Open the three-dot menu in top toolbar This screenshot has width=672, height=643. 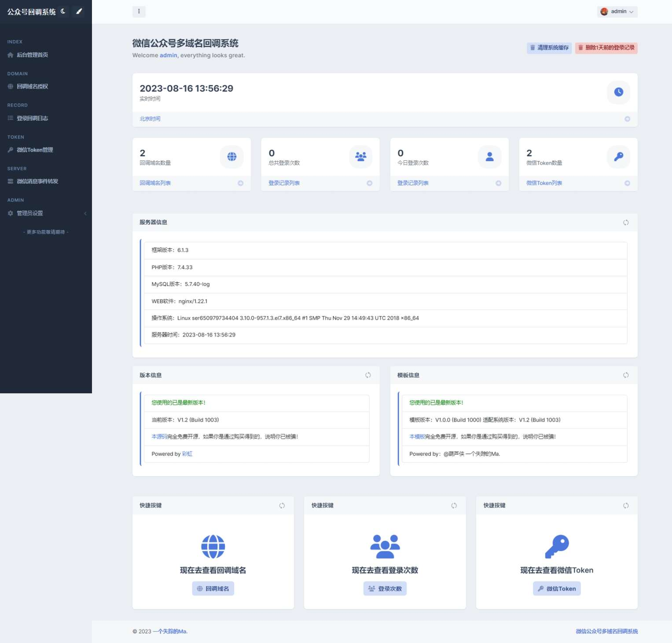pyautogui.click(x=139, y=11)
